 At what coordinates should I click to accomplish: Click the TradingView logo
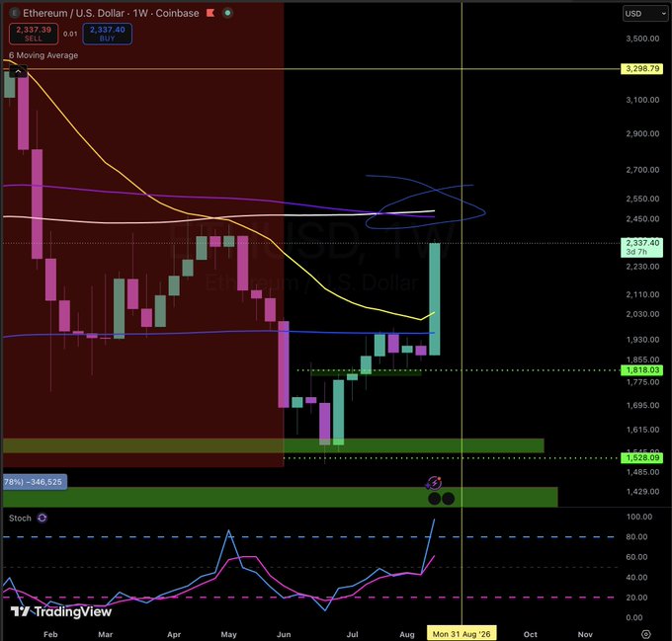[60, 611]
